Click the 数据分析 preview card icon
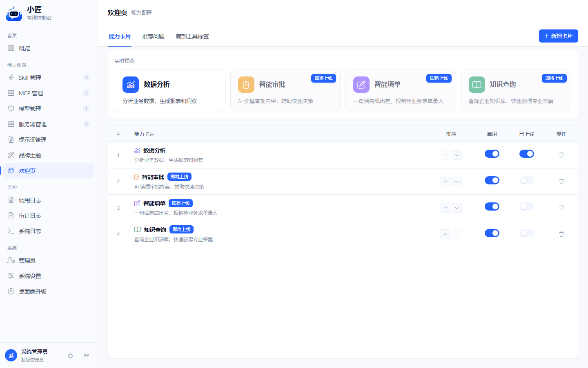The height and width of the screenshot is (368, 588). click(x=131, y=85)
